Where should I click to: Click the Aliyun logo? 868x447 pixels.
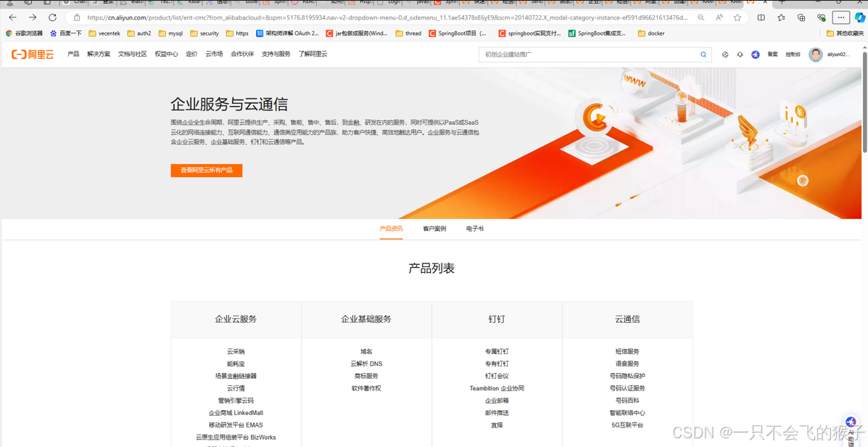pos(33,54)
